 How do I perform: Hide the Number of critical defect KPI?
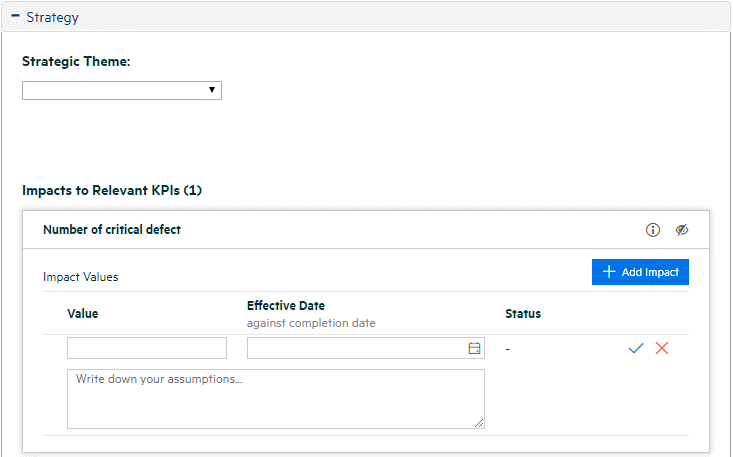(682, 230)
